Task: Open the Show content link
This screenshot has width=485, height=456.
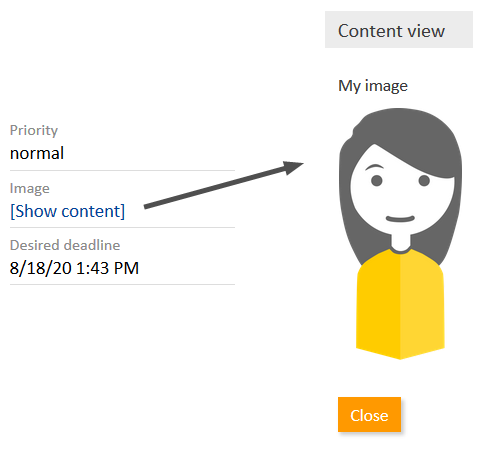Action: (x=68, y=211)
